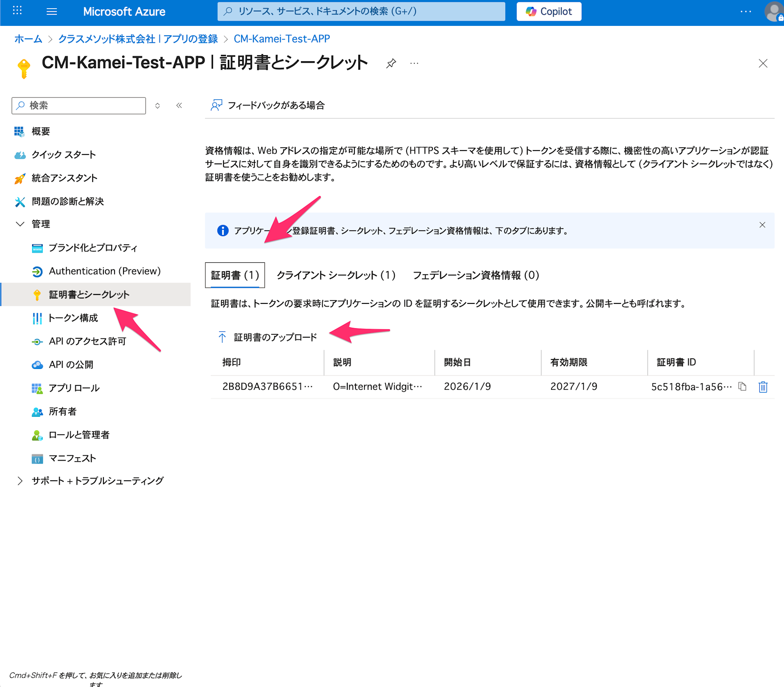Screen dimensions: 784x687
Task: Collapse the sidebar with double chevron
Action: coord(179,105)
